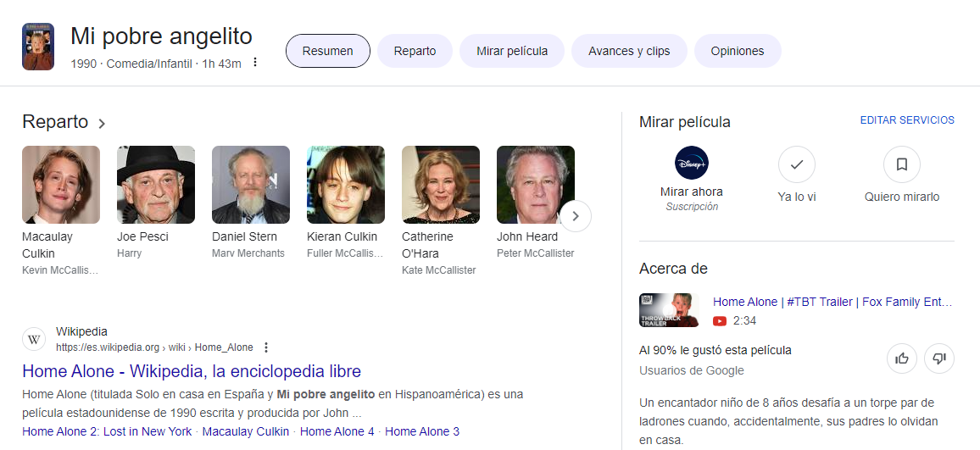Click the John Heard name label
This screenshot has width=980, height=450.
point(526,237)
